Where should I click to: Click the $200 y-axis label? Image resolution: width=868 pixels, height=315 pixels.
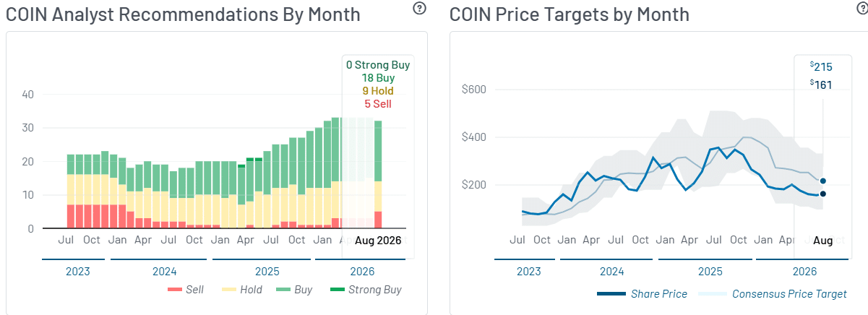point(474,185)
